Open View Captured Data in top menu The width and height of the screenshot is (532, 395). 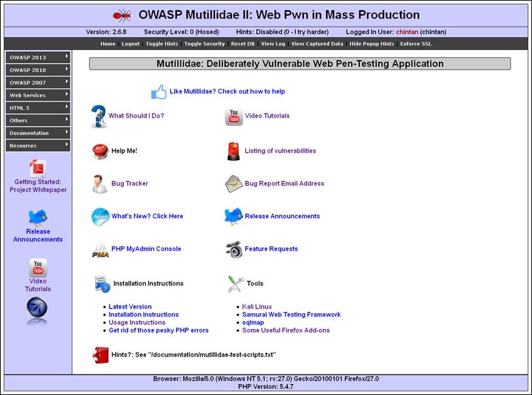(x=317, y=44)
